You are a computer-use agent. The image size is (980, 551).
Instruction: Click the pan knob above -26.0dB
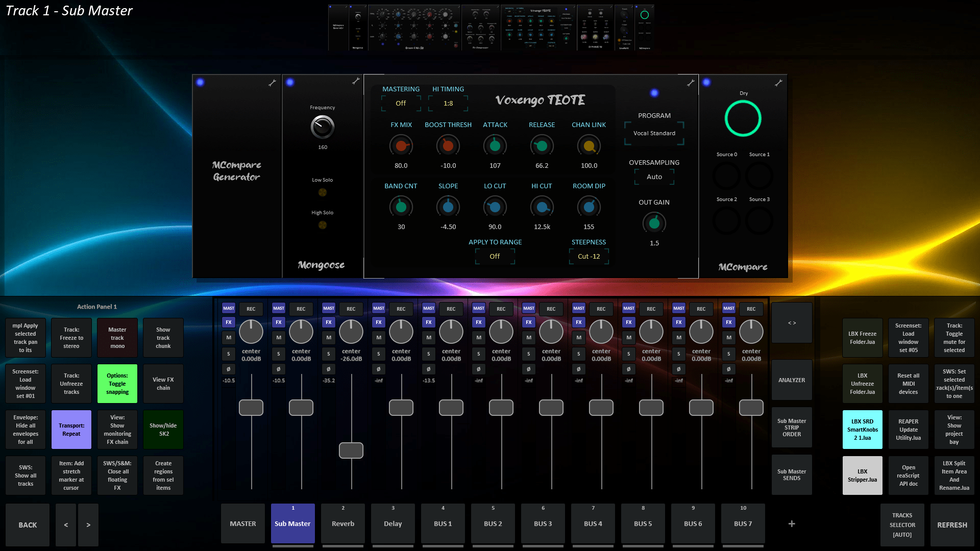pos(351,332)
